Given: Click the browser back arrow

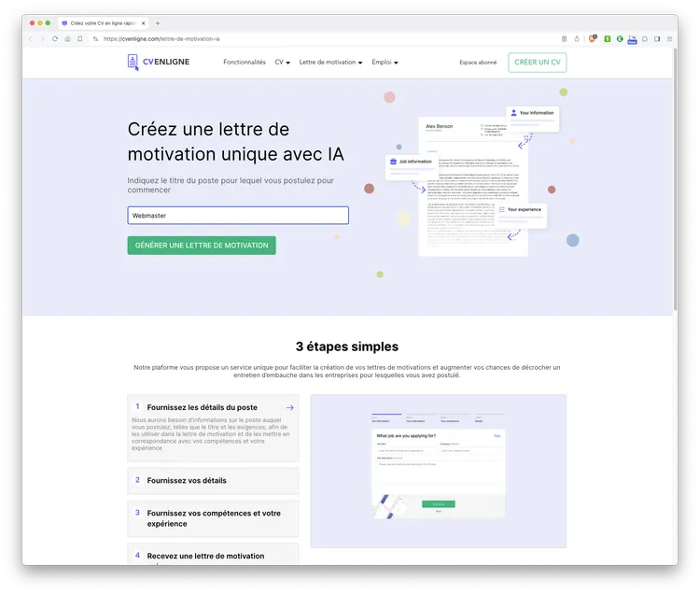Looking at the screenshot, I should (31, 39).
